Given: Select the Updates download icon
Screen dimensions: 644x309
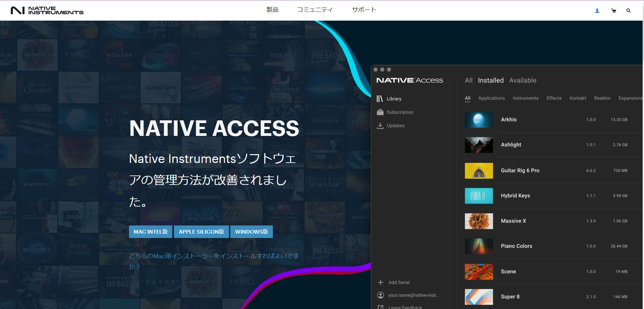Looking at the screenshot, I should click(380, 125).
